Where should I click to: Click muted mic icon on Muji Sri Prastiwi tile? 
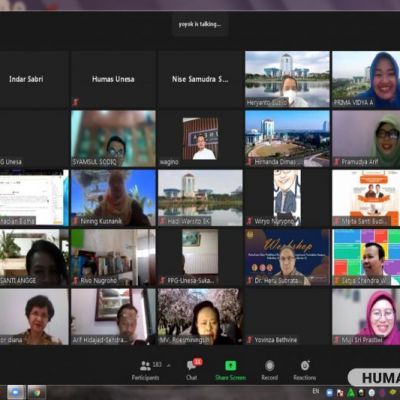(336, 340)
